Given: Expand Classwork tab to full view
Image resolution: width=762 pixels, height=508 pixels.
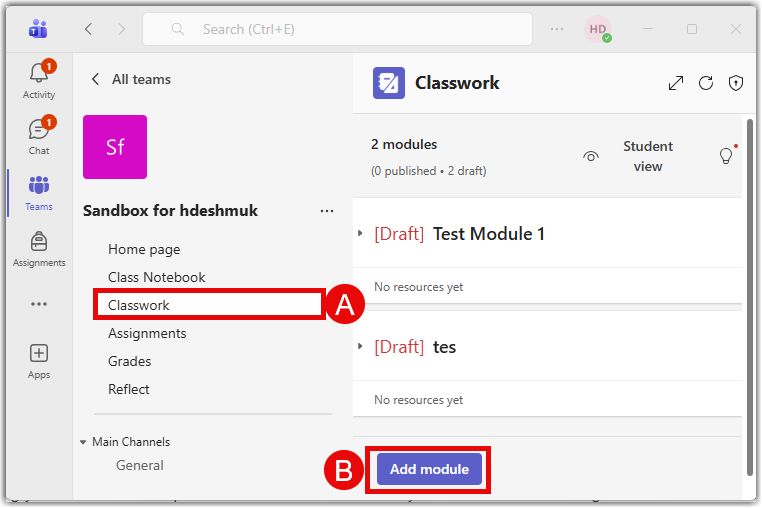Looking at the screenshot, I should (675, 83).
